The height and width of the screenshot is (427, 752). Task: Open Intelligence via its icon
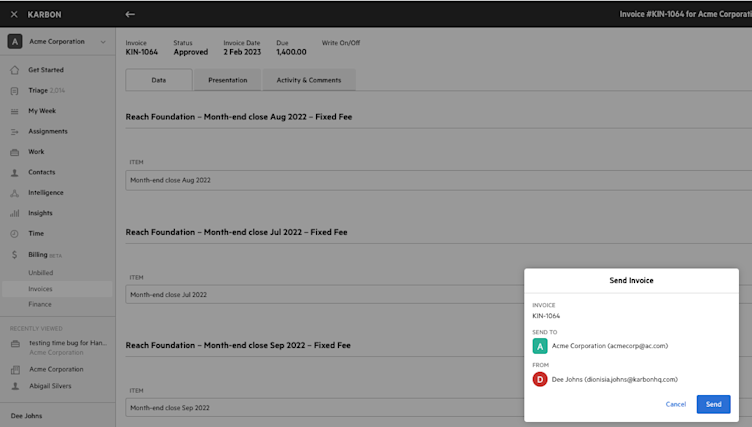(x=14, y=193)
